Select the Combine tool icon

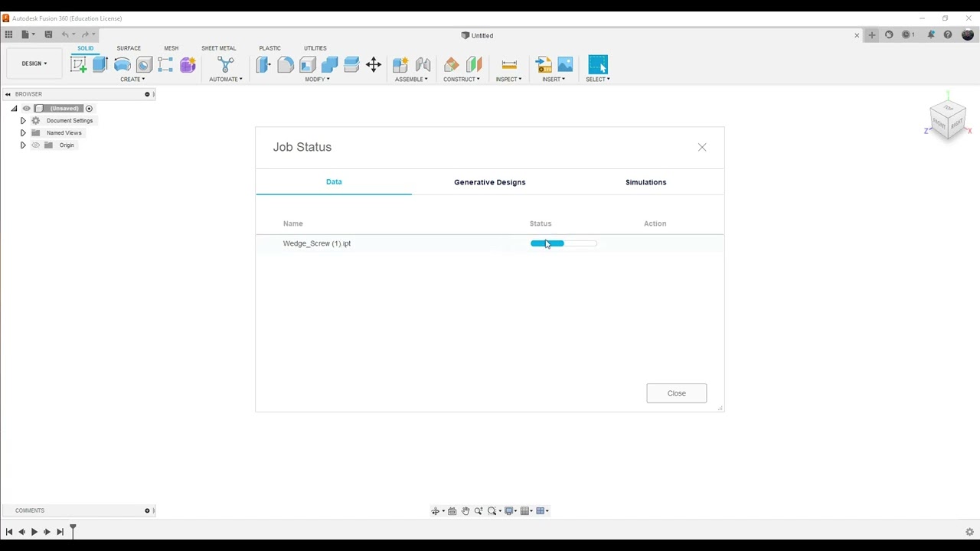[x=330, y=64]
